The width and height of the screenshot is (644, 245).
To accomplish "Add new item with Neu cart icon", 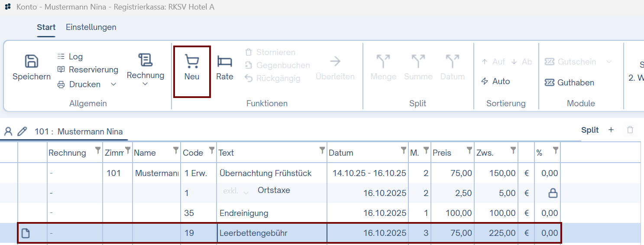I will click(x=192, y=62).
